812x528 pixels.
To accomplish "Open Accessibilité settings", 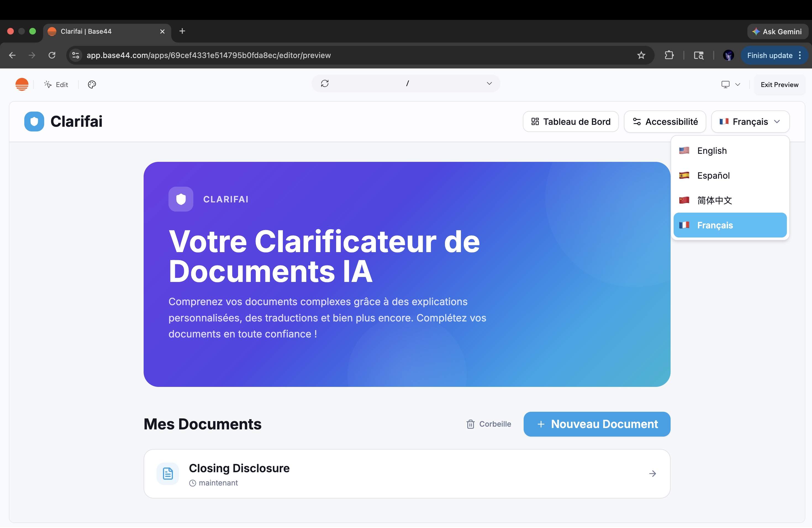I will (665, 122).
